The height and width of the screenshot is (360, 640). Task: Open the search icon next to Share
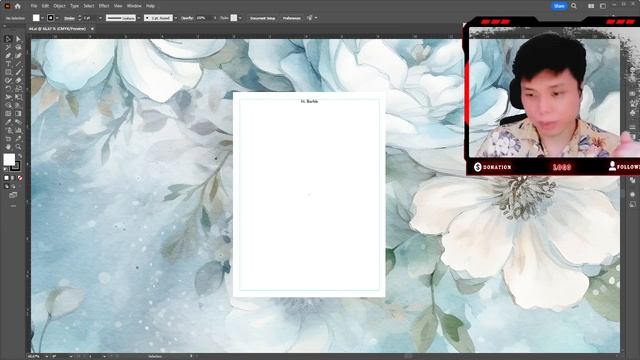click(x=574, y=6)
